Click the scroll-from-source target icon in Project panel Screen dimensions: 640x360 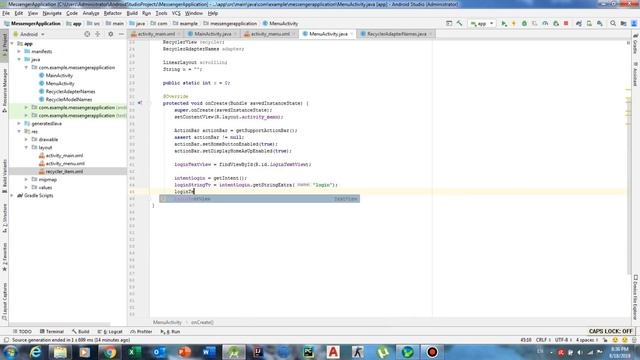click(x=87, y=34)
